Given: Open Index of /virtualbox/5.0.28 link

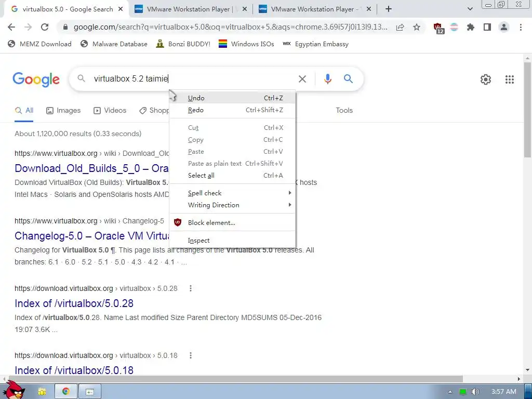Looking at the screenshot, I should coord(74,303).
